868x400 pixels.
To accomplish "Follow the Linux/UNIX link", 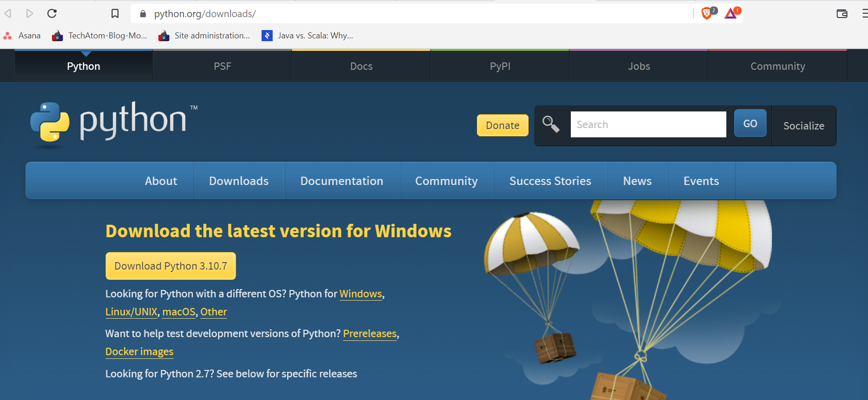I will coord(131,312).
